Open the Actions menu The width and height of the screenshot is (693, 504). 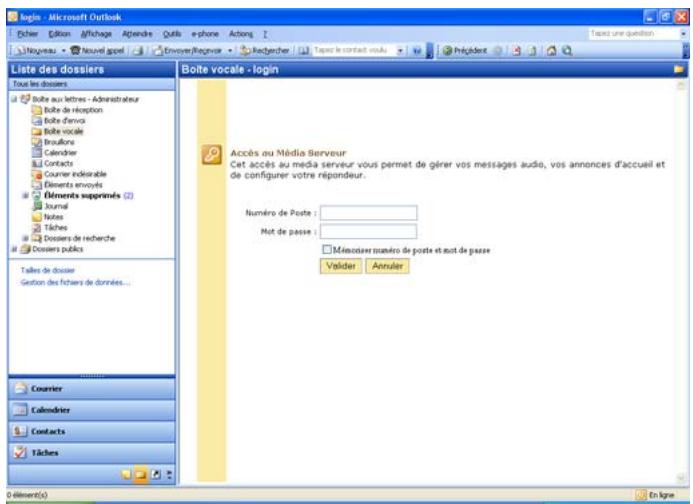[x=241, y=34]
